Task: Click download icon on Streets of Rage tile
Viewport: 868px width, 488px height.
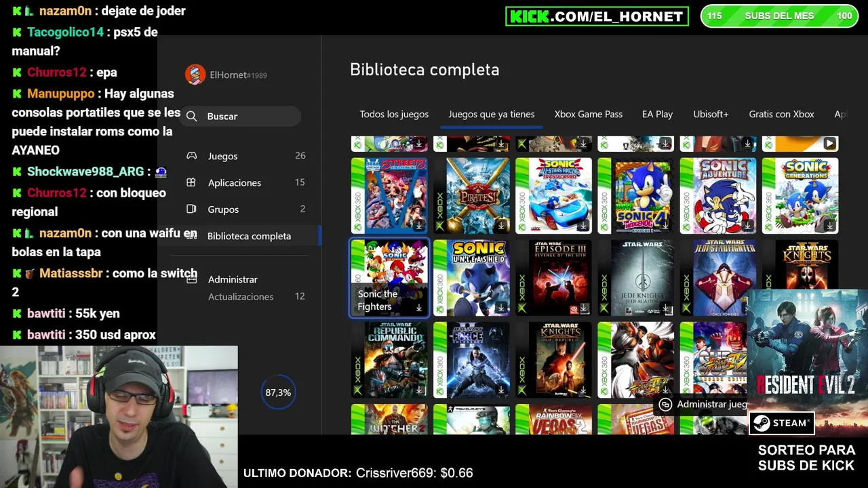Action: point(418,226)
